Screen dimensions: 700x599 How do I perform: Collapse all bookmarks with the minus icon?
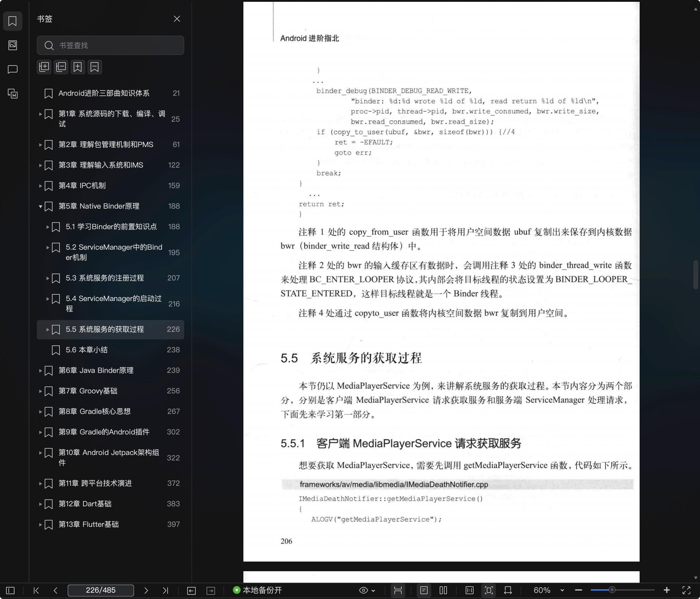(61, 67)
